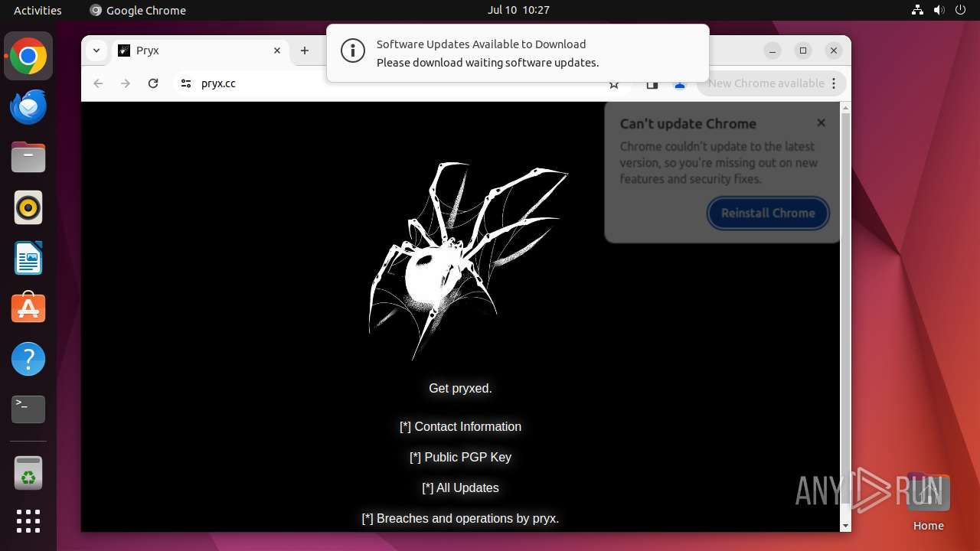Screen dimensions: 980x551
Task: Open the Home folder desktop icon
Action: click(x=928, y=502)
